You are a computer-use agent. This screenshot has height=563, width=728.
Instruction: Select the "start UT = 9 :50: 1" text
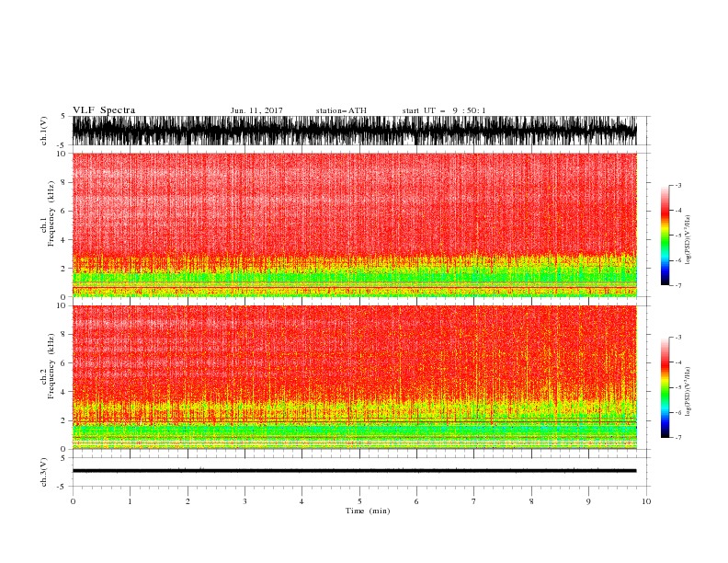(x=443, y=110)
